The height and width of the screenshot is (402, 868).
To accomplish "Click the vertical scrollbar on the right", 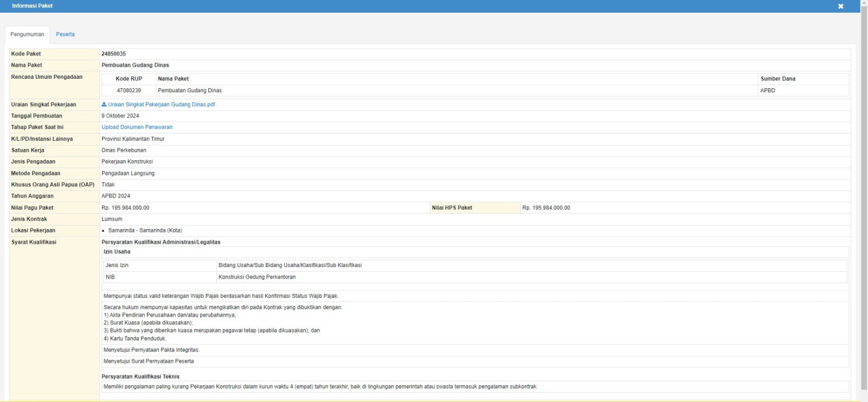I will pyautogui.click(x=864, y=200).
